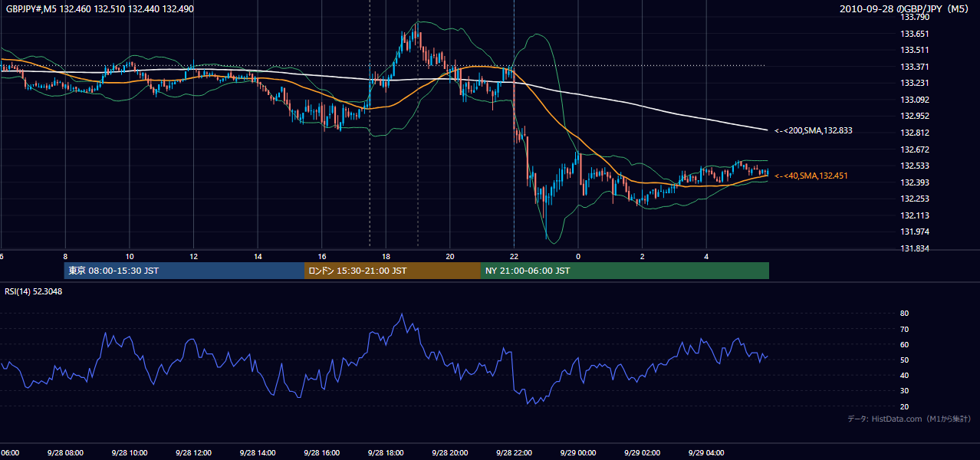Click price axis label 133.651

click(x=915, y=34)
